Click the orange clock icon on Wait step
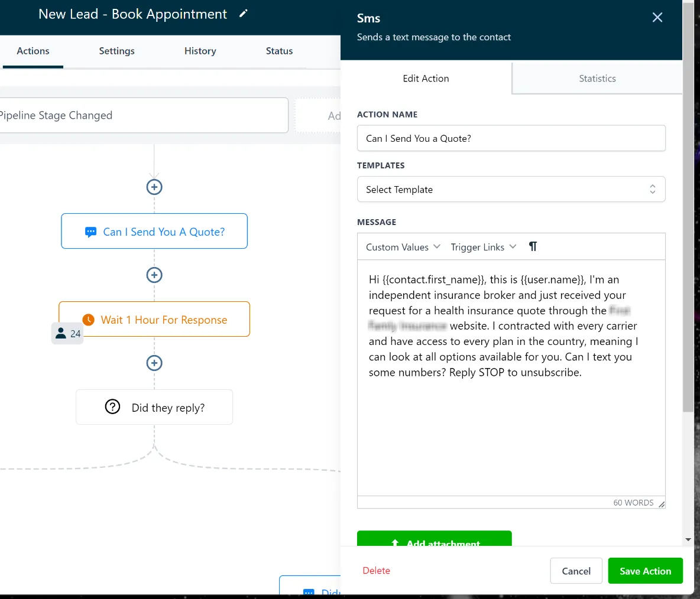Screen dimensions: 700x599 click(89, 320)
